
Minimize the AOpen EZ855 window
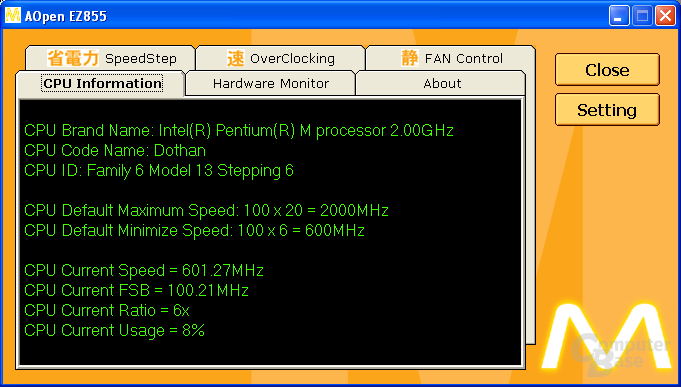pyautogui.click(x=618, y=17)
